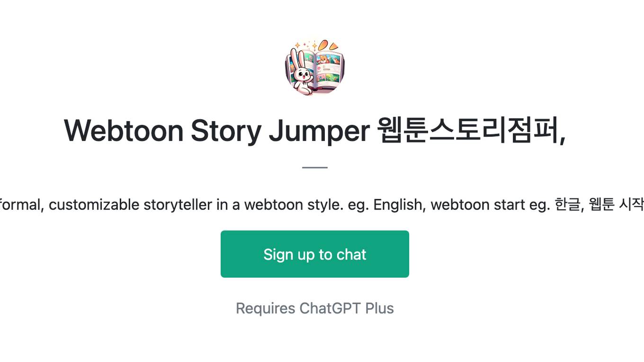
Task: Select the word Jumper in the heading
Action: point(319,131)
